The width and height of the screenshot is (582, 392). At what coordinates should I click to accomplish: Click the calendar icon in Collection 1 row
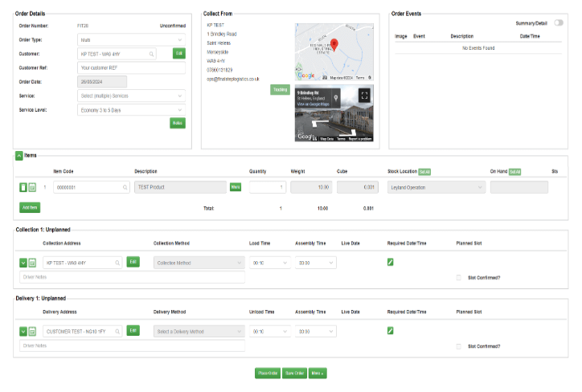[32, 263]
